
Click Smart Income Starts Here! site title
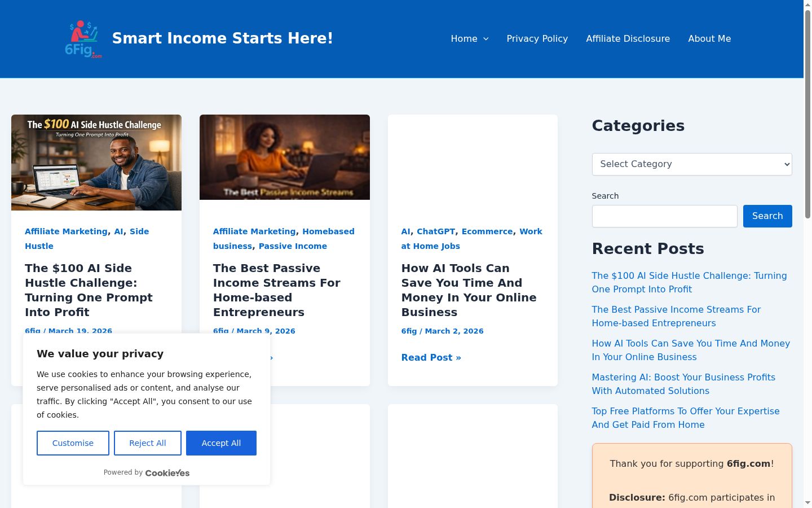222,38
